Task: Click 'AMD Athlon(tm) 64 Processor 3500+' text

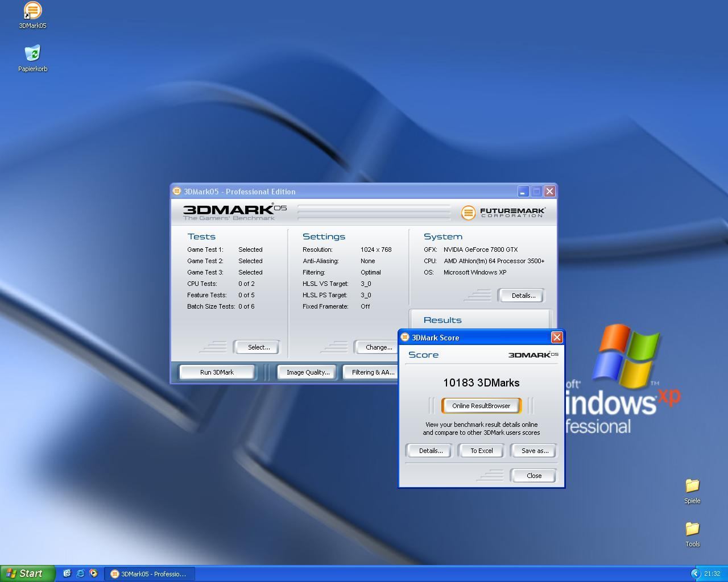Action: point(494,261)
